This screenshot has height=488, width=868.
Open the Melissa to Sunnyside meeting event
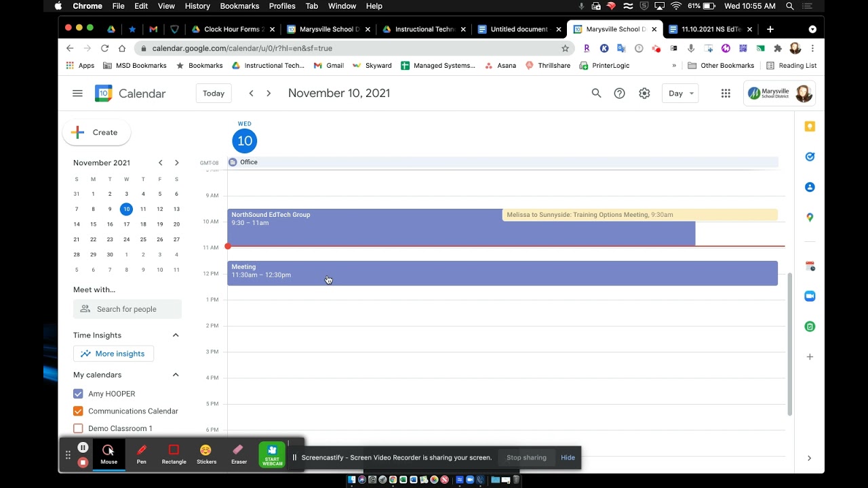pyautogui.click(x=639, y=215)
